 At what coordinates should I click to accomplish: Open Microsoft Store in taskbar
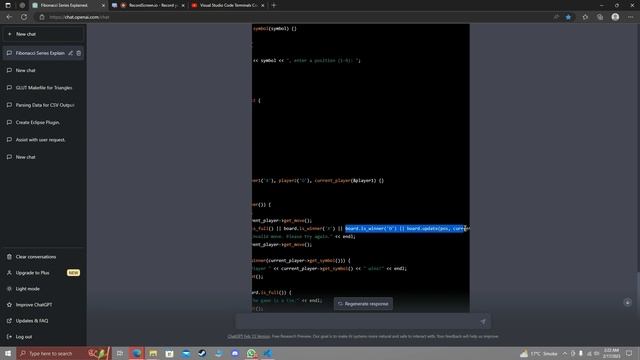(x=169, y=353)
